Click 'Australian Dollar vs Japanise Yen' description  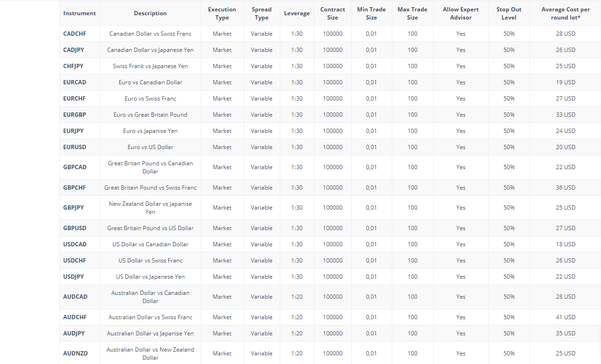point(151,334)
